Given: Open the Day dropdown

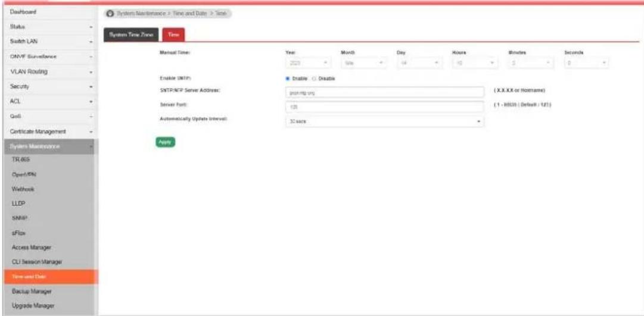Looking at the screenshot, I should (420, 64).
